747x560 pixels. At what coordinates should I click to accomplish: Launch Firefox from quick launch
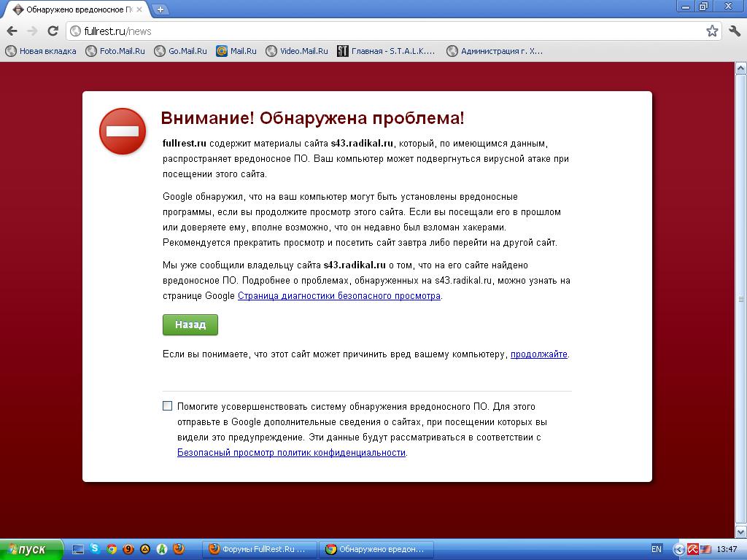click(179, 549)
